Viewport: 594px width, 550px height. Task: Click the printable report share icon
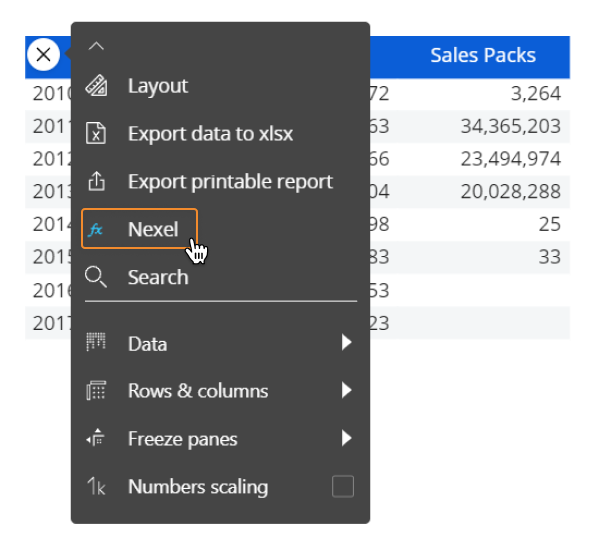pyautogui.click(x=96, y=181)
